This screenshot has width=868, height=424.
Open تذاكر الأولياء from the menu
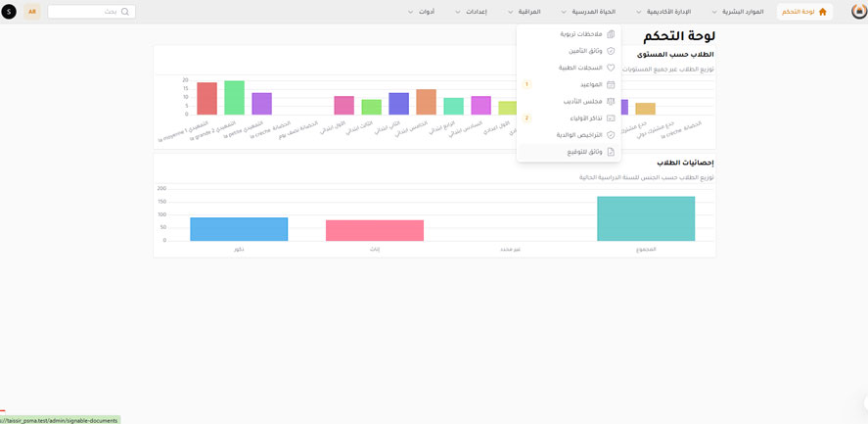pos(586,118)
